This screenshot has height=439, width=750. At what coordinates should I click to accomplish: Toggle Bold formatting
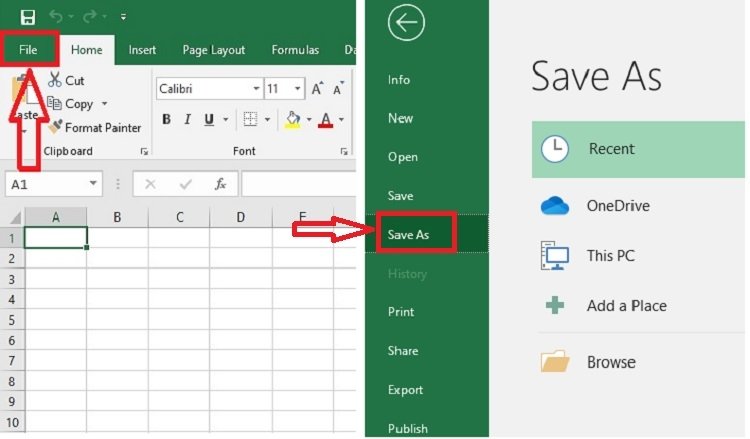[x=166, y=119]
